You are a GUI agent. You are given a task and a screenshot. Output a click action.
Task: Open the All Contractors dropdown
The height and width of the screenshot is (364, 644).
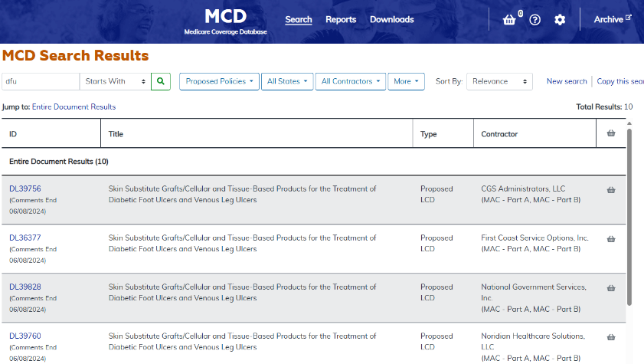click(351, 81)
